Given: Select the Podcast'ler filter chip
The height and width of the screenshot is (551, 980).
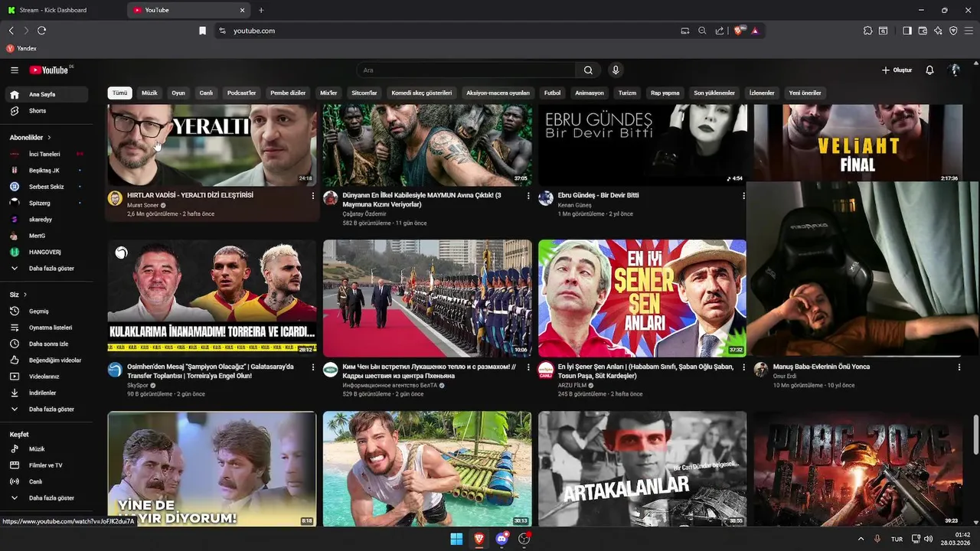Looking at the screenshot, I should tap(241, 93).
